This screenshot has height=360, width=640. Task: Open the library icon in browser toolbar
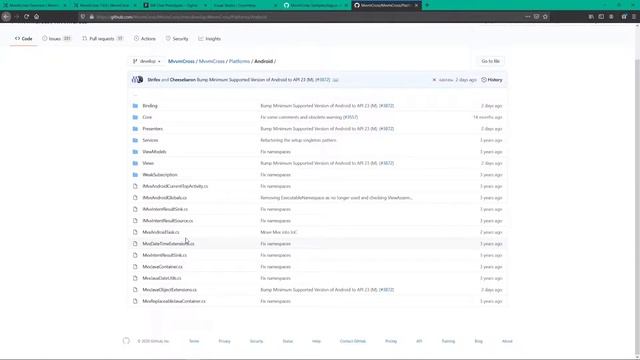click(x=591, y=17)
